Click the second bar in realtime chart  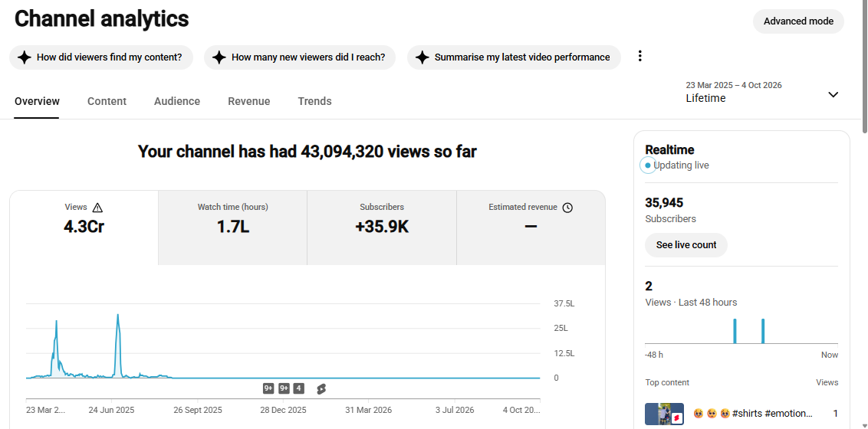point(763,331)
